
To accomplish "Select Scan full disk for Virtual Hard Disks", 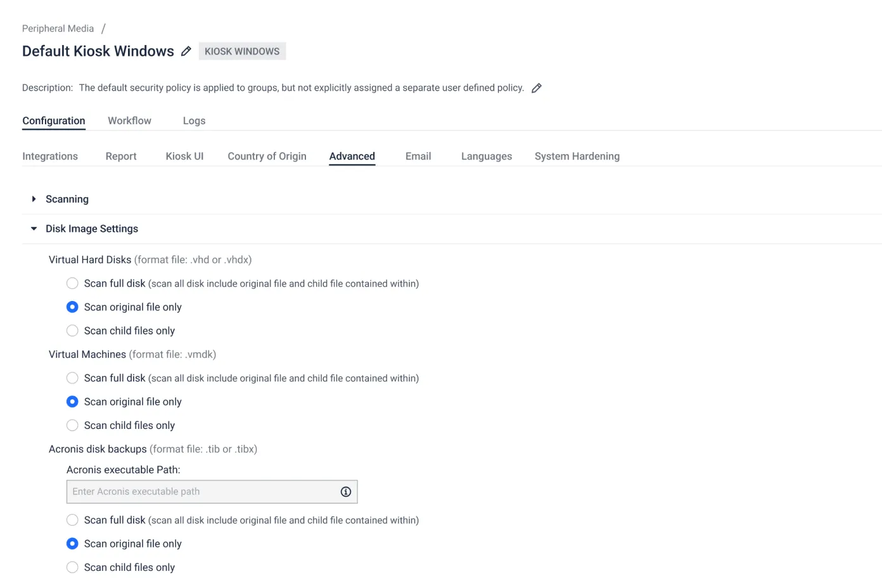I will [73, 283].
